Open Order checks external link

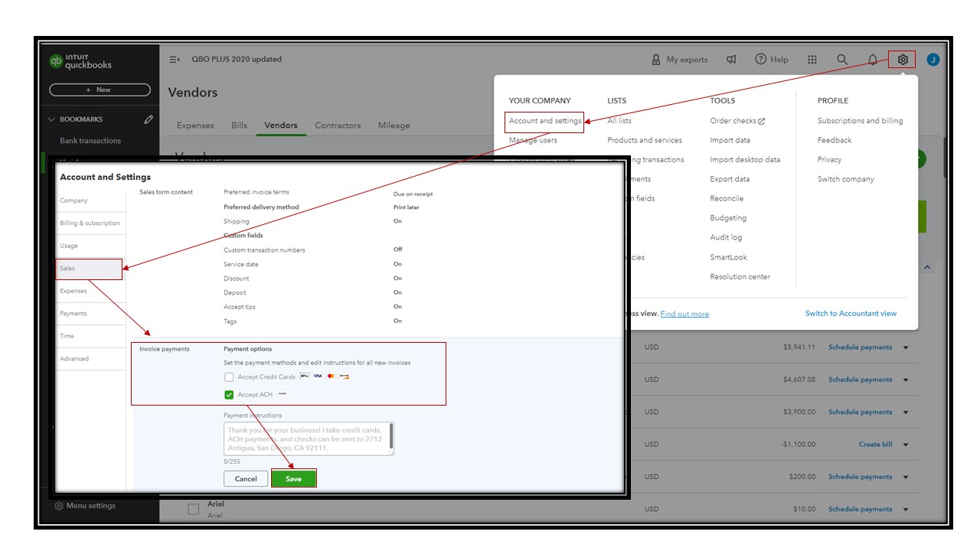tap(737, 121)
